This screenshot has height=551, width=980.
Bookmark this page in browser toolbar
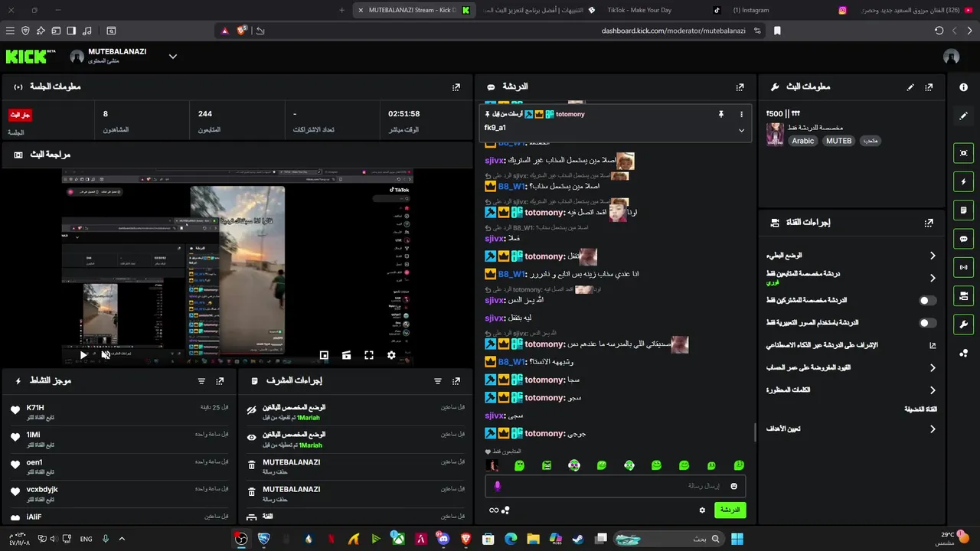click(777, 31)
